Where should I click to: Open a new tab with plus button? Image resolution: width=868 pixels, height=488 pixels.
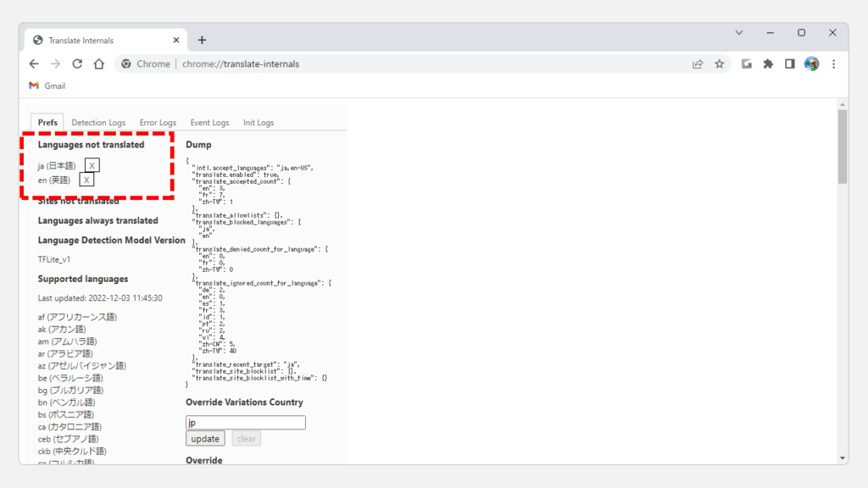pos(202,40)
